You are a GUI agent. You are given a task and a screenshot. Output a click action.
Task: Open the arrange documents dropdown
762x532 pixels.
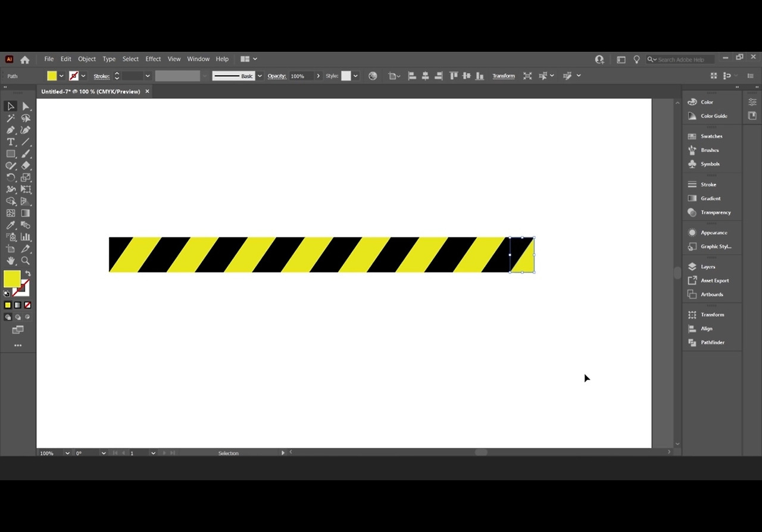click(249, 60)
